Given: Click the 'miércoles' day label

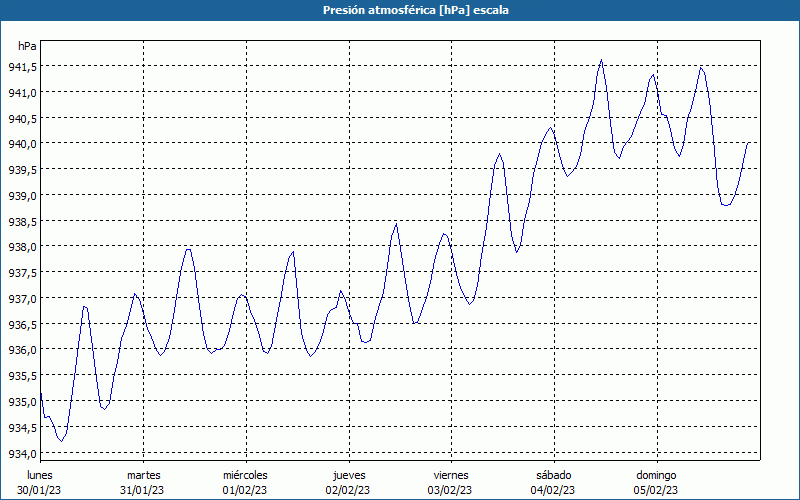Looking at the screenshot, I should pos(245,475).
